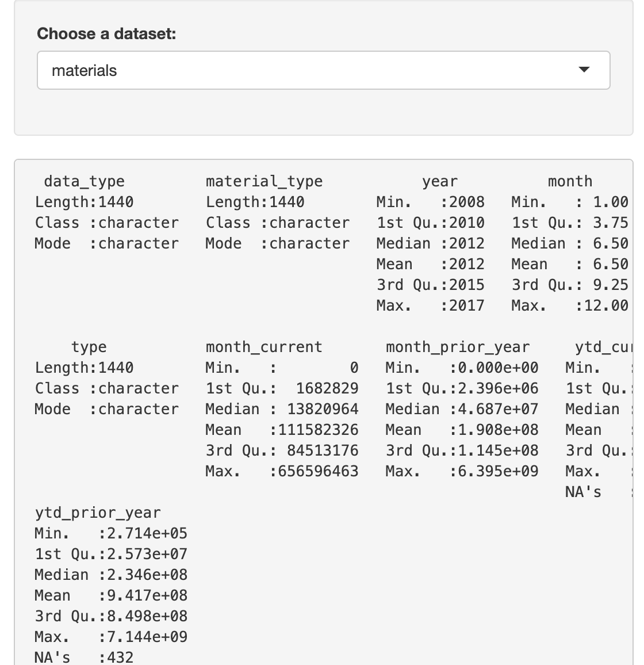644x665 pixels.
Task: Click the ytd_prior_year column header
Action: point(98,513)
